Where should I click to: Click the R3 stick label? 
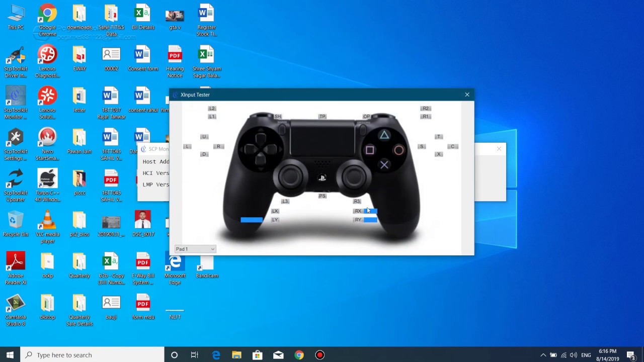tap(357, 202)
